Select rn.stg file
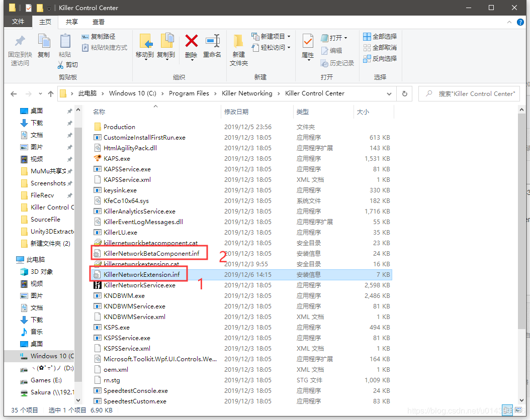The image size is (530, 420). pyautogui.click(x=112, y=380)
